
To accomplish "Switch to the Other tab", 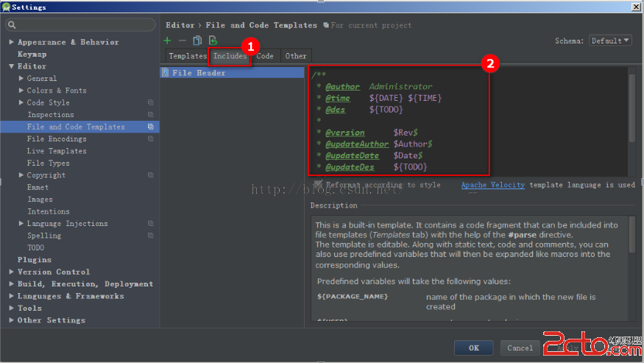I will click(x=296, y=56).
